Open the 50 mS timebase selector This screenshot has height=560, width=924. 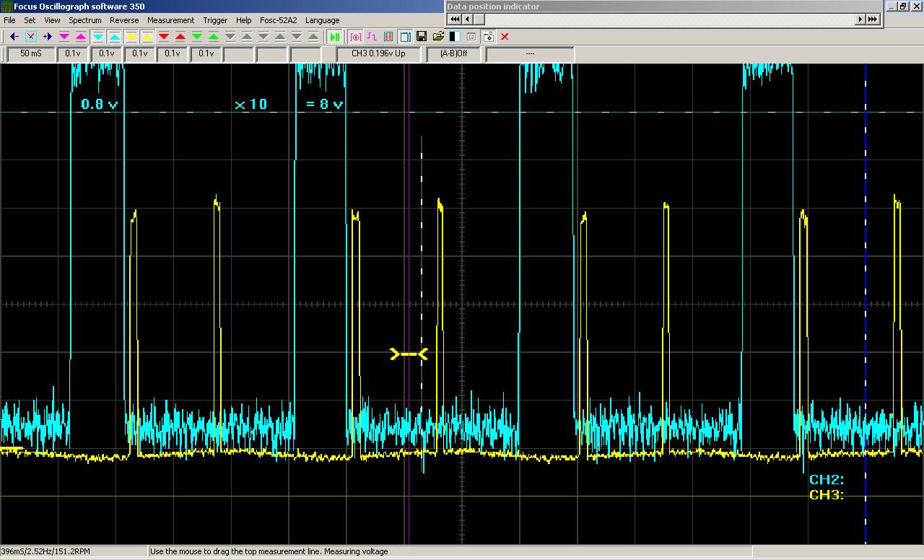point(31,53)
